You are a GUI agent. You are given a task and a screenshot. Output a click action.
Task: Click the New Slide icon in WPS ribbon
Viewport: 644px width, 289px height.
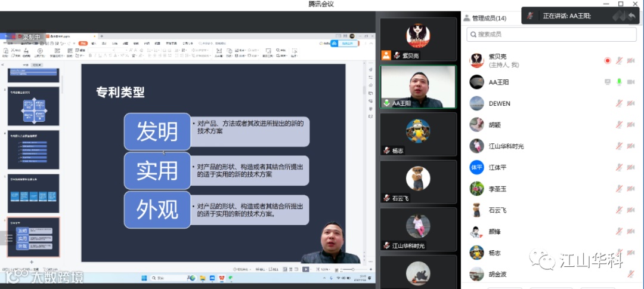coord(57,51)
